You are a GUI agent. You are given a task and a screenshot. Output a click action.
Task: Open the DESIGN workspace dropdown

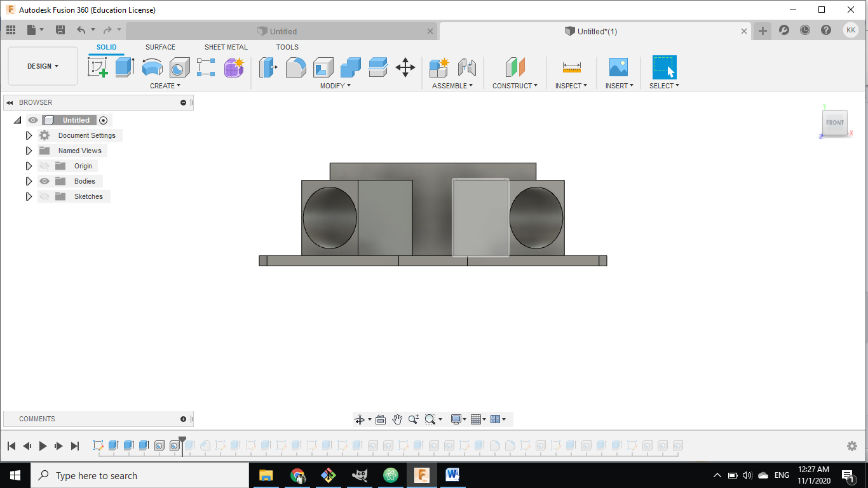coord(43,66)
